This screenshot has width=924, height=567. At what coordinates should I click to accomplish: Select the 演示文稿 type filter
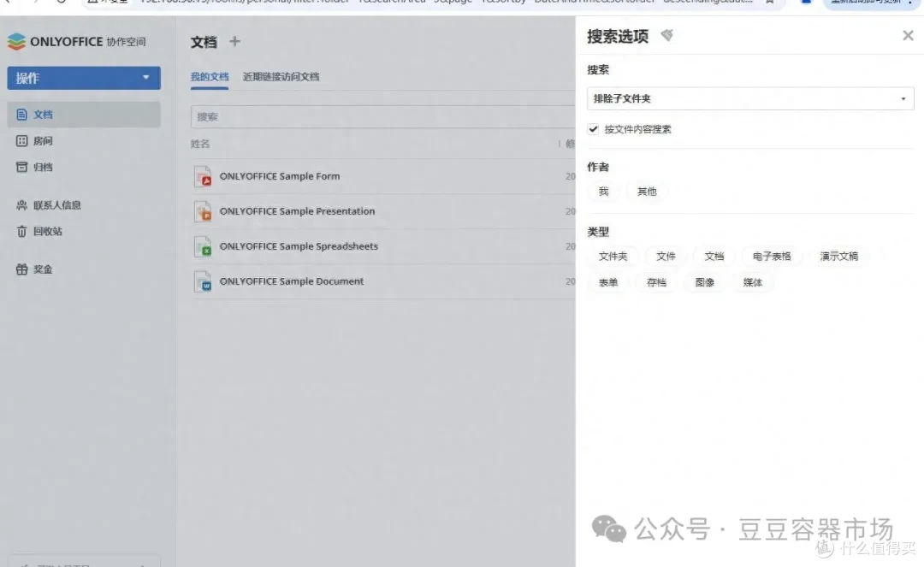839,256
